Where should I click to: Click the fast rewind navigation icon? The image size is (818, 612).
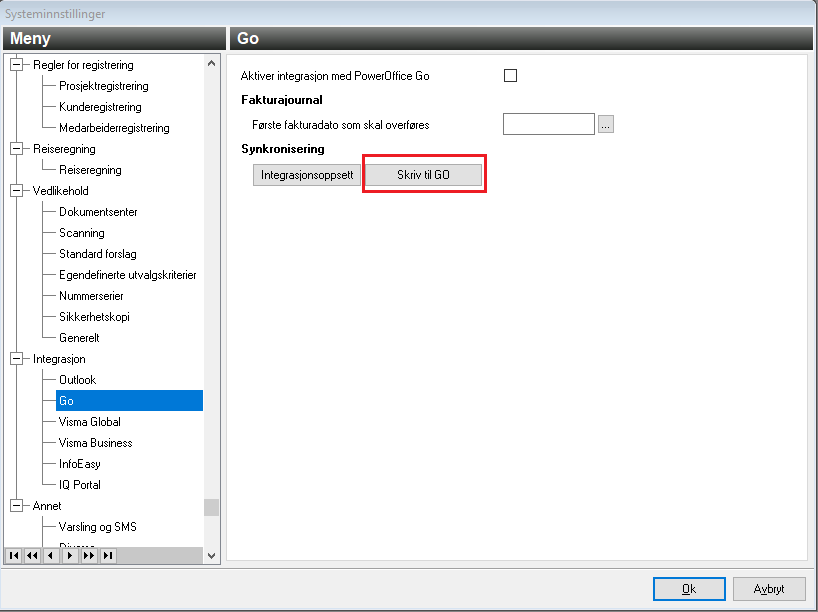(x=32, y=556)
